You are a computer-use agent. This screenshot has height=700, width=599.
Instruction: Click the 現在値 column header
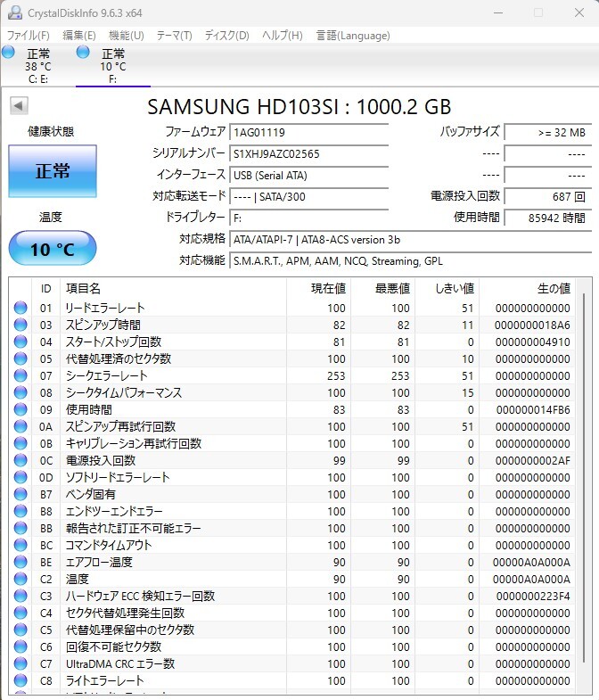(x=319, y=288)
